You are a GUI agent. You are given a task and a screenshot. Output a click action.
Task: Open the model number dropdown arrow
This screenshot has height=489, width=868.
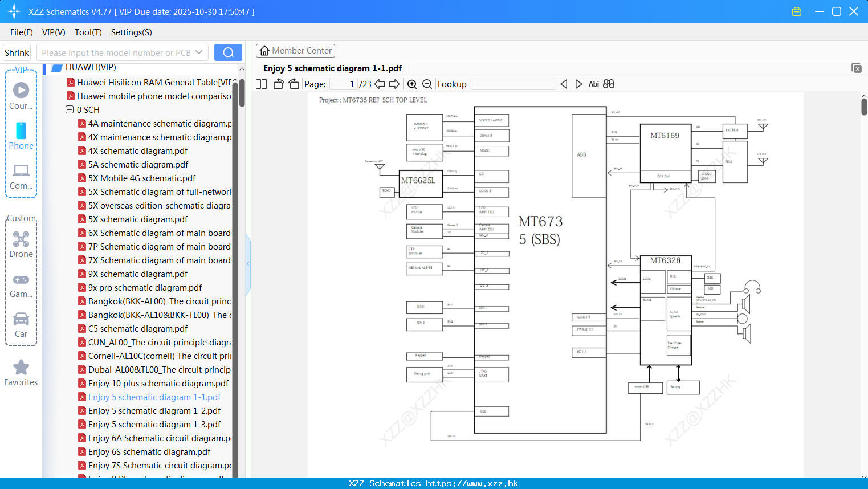click(x=199, y=52)
